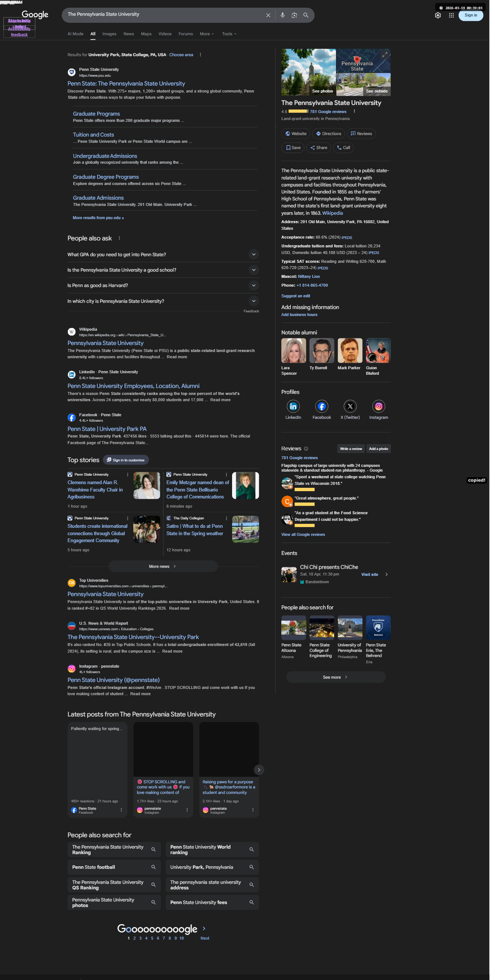The width and height of the screenshot is (495, 980).
Task: Switch to the Images tab
Action: (109, 34)
